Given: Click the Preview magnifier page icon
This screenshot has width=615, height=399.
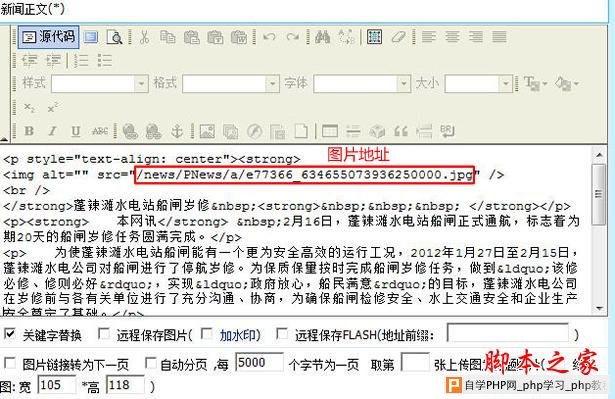Looking at the screenshot, I should tap(115, 37).
